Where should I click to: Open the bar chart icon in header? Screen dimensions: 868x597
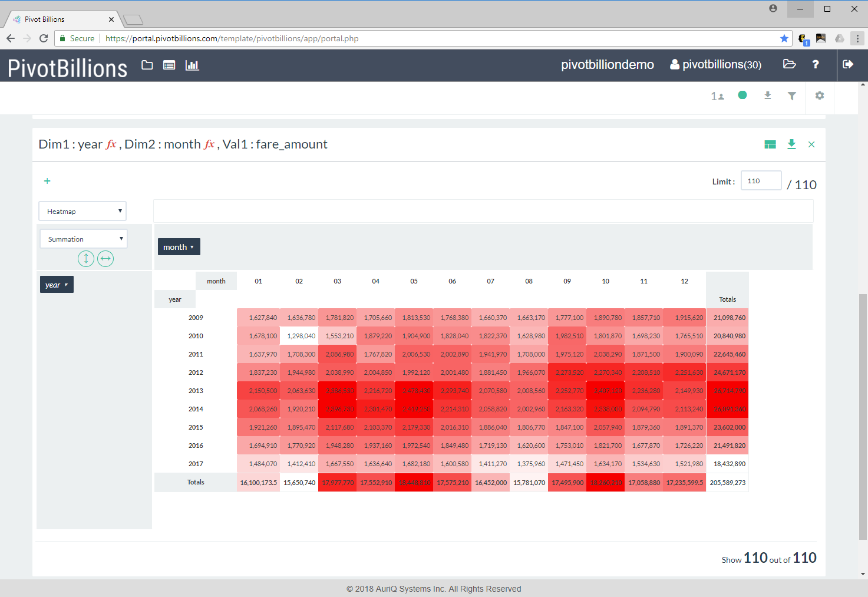192,65
